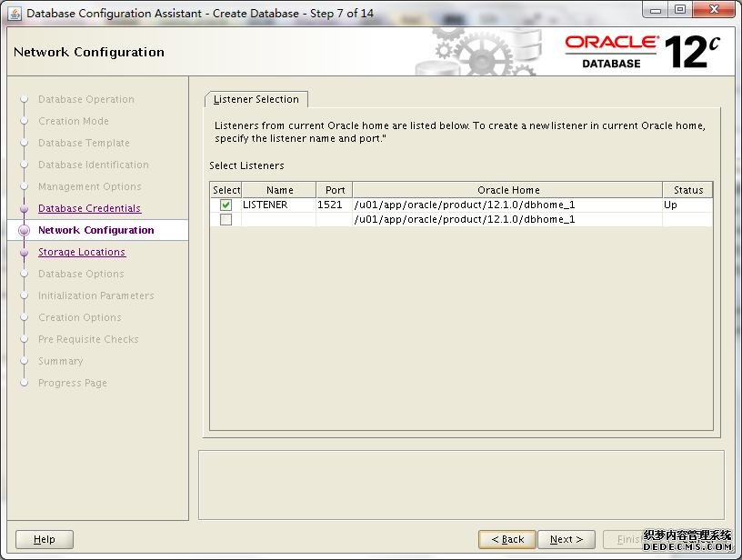This screenshot has width=742, height=560.
Task: Edit the empty listener name cell
Action: click(x=278, y=219)
